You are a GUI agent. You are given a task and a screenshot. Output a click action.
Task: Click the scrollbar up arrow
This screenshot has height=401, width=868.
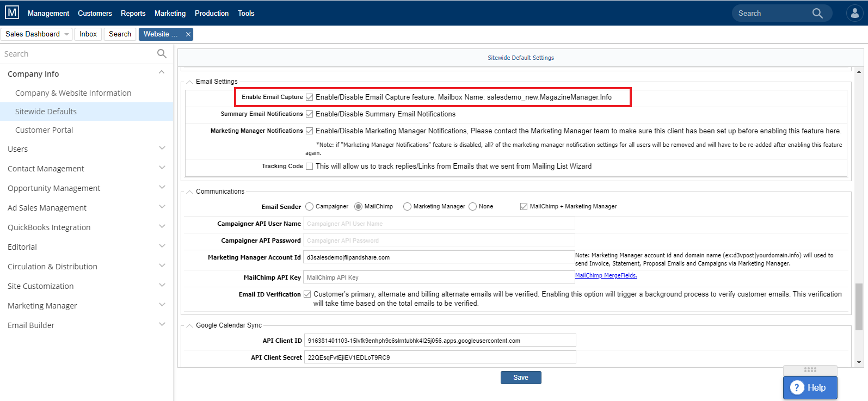click(859, 72)
